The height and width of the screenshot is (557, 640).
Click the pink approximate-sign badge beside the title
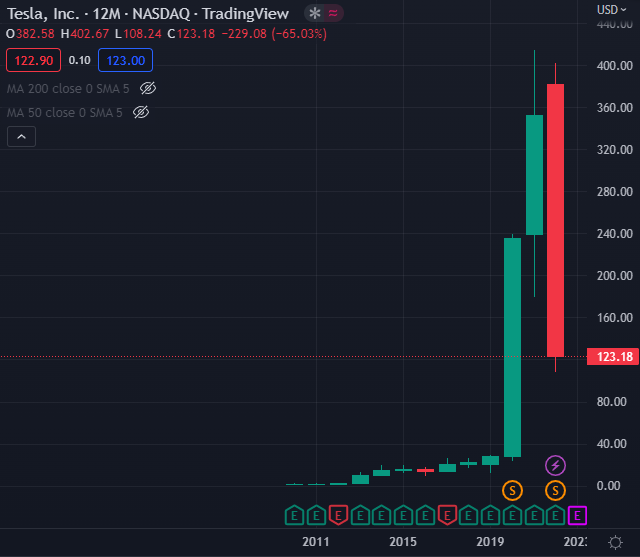tap(333, 13)
